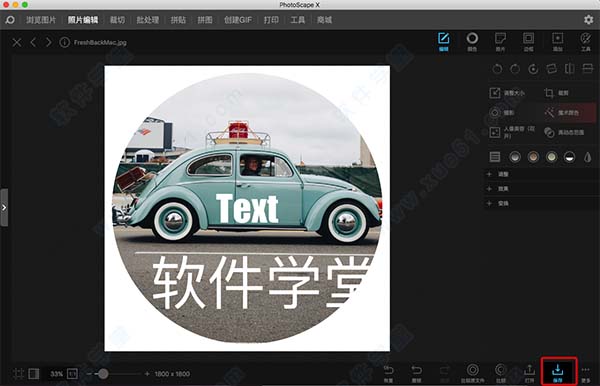Zoom in with the plus button
The width and height of the screenshot is (600, 386).
point(147,373)
